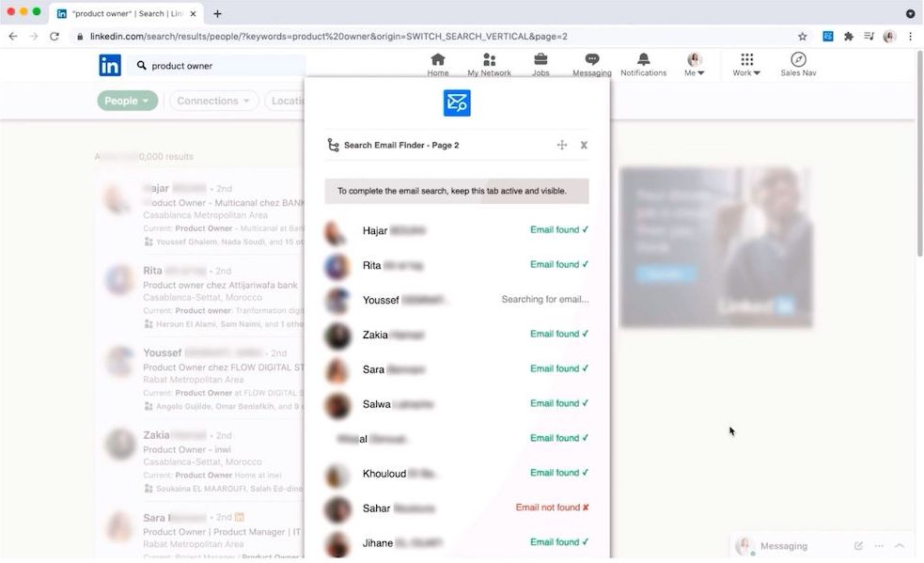Click Hajar's avatar in the finder list
Screen dimensions: 924x563
[336, 231]
